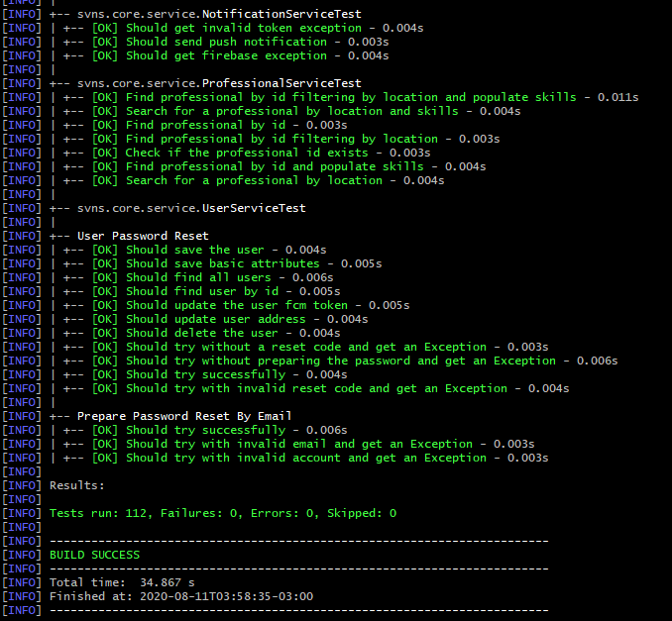Click the "Finished at" timestamp line
672x621 pixels.
tap(180, 596)
